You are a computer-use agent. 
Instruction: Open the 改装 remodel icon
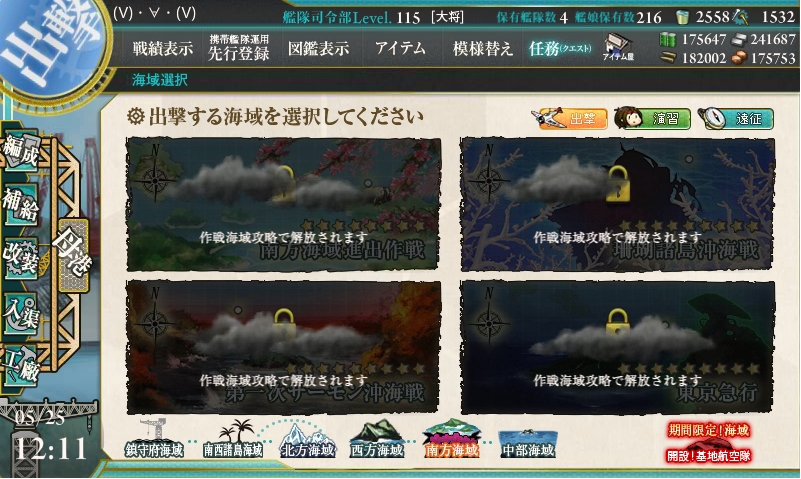21,259
